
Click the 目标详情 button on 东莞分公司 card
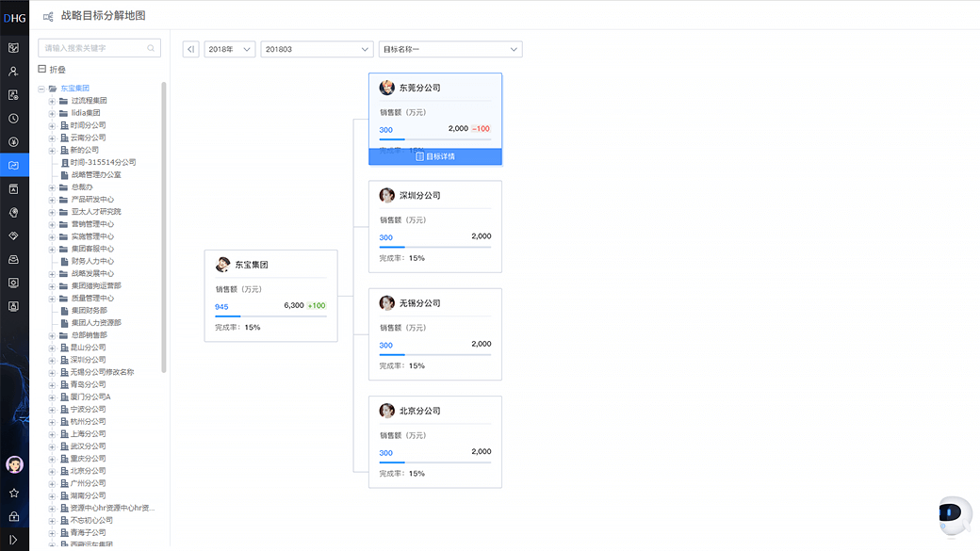435,156
